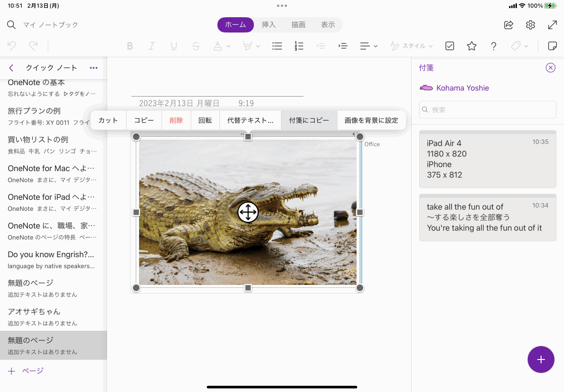The width and height of the screenshot is (564, 392).
Task: Switch to the 挿入 tab
Action: coord(269,25)
